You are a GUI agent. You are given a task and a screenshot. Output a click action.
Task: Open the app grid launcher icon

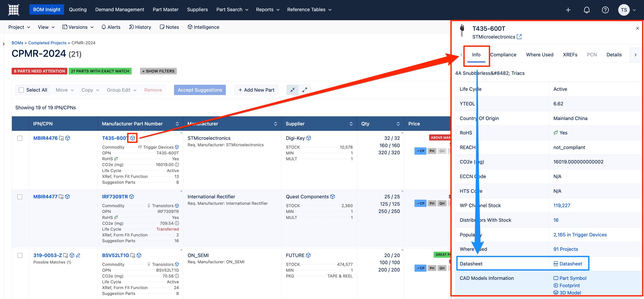coord(14,10)
